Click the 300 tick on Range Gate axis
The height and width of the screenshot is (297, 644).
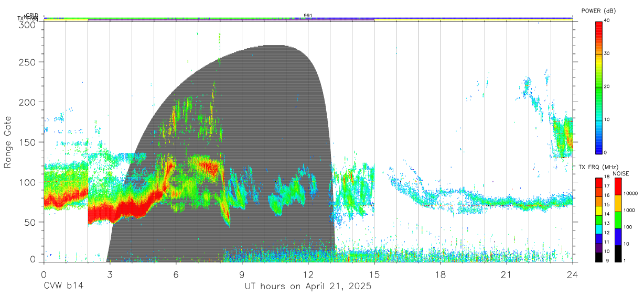pyautogui.click(x=28, y=25)
